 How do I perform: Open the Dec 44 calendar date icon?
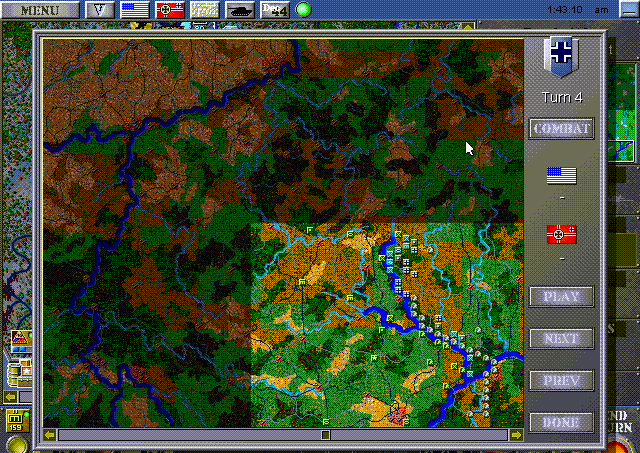point(275,10)
